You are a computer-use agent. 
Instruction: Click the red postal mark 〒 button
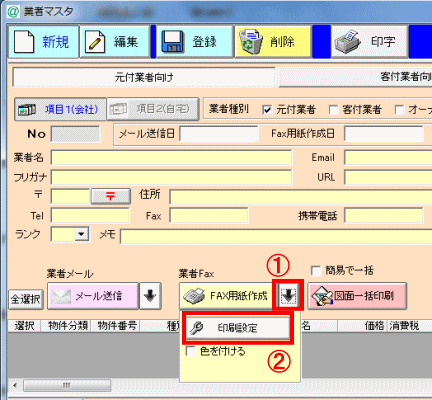[111, 196]
